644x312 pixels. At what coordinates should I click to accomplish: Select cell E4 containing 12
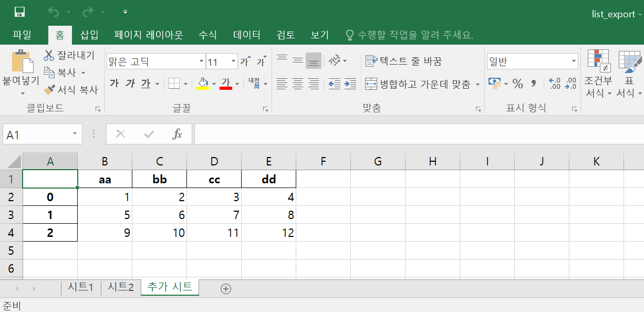[x=268, y=233]
